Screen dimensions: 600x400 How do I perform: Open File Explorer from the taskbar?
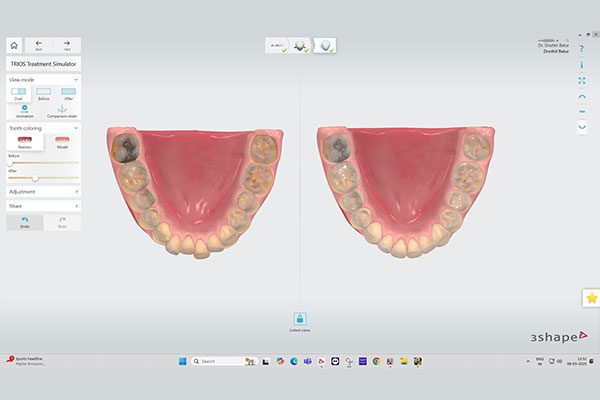pyautogui.click(x=404, y=361)
